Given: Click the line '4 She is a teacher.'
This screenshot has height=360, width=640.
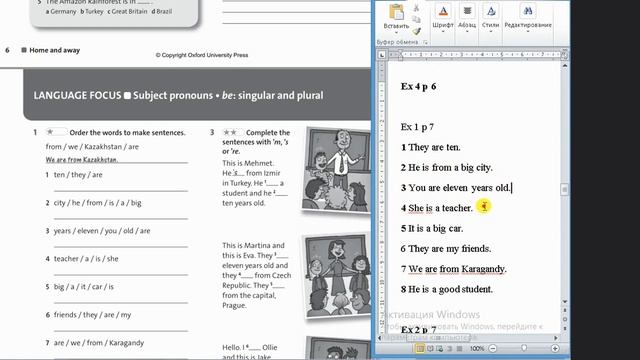Looking at the screenshot, I should coord(436,208).
